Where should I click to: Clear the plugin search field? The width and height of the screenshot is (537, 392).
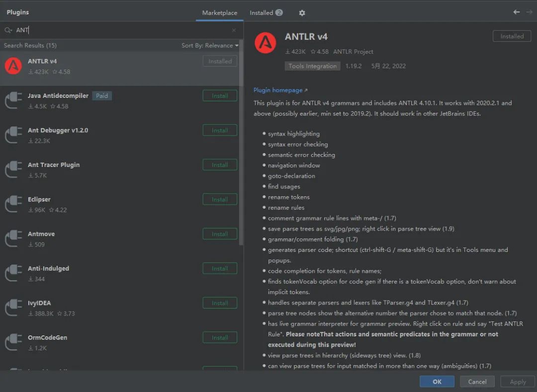(234, 30)
